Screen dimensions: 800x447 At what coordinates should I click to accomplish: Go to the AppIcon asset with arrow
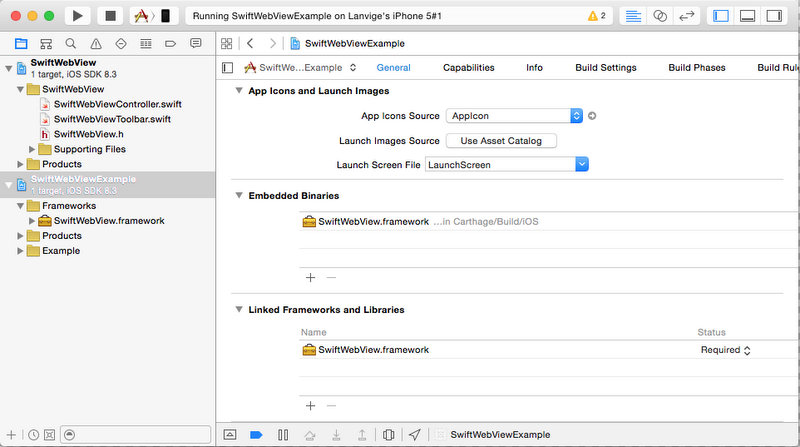pos(592,116)
